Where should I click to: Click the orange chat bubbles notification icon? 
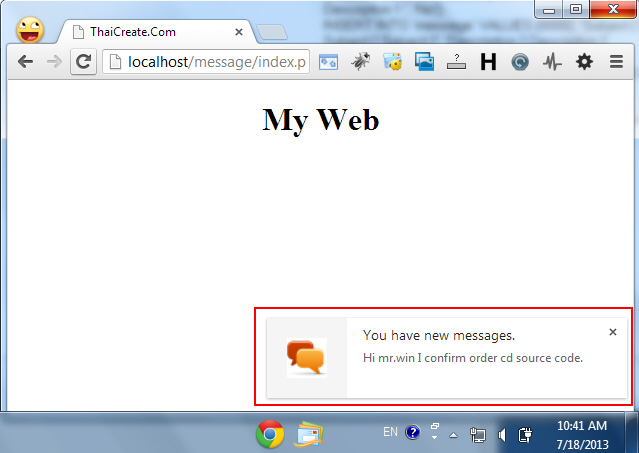tap(307, 358)
